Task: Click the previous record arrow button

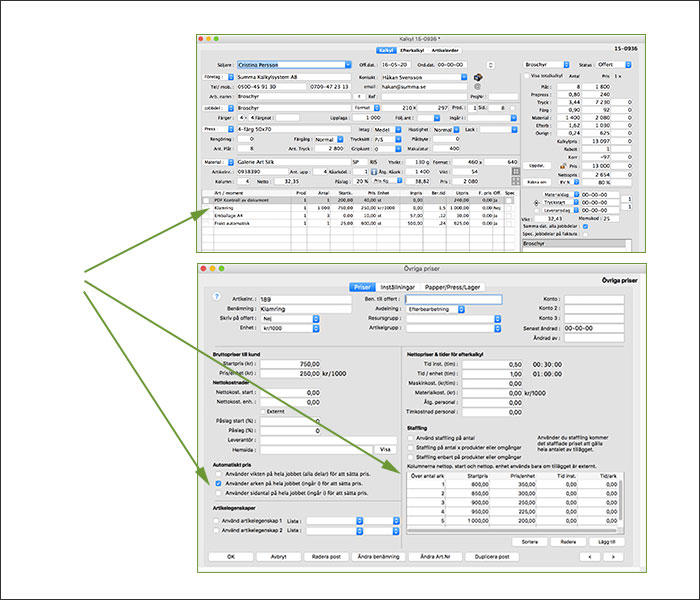Action: click(x=590, y=557)
